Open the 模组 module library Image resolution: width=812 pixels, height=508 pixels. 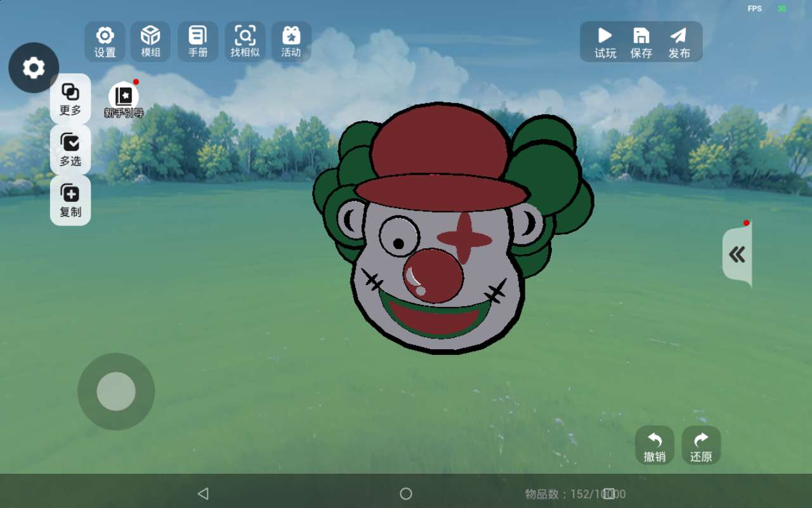(150, 42)
